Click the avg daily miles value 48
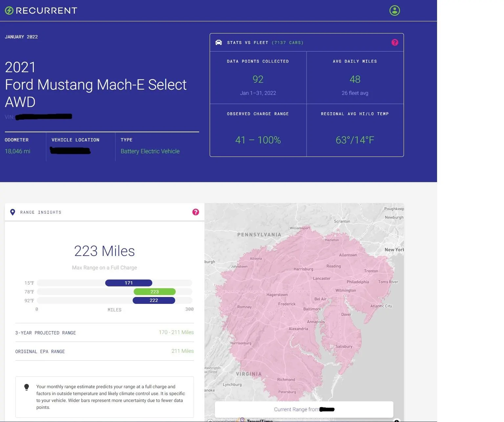This screenshot has width=504, height=422. click(x=355, y=79)
